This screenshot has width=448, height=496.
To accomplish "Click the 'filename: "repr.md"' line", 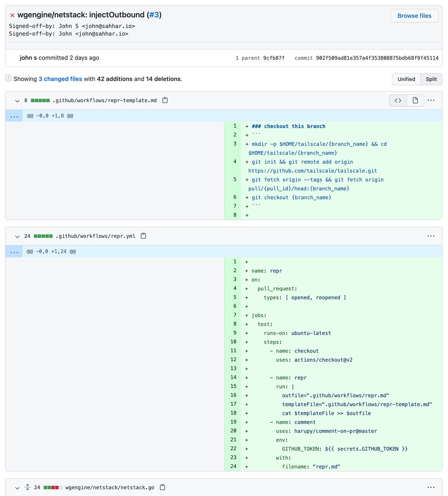I will [311, 467].
